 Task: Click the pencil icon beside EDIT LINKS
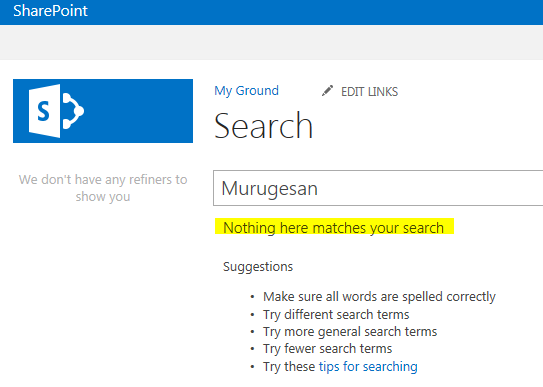point(327,91)
